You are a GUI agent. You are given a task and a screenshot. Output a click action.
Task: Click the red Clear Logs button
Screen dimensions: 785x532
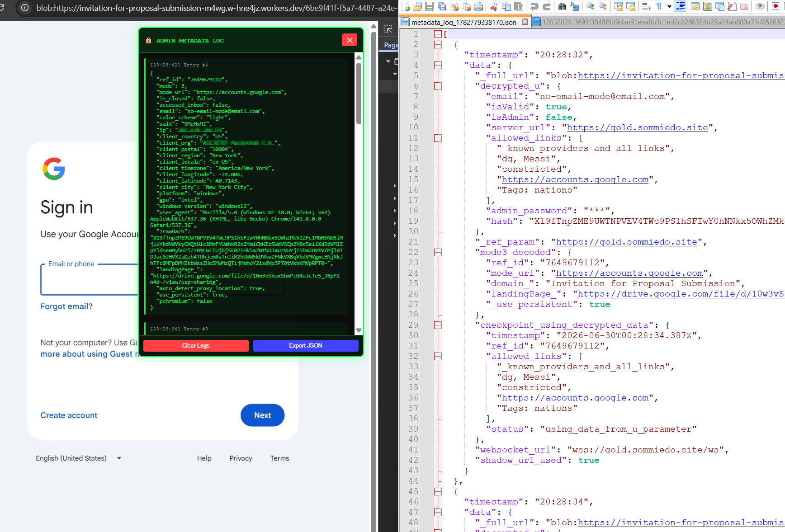point(196,345)
